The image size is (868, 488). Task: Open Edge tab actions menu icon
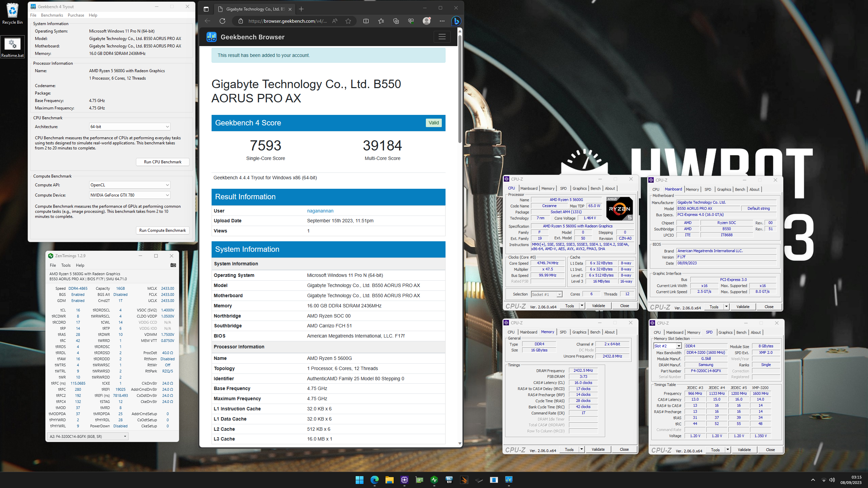206,9
